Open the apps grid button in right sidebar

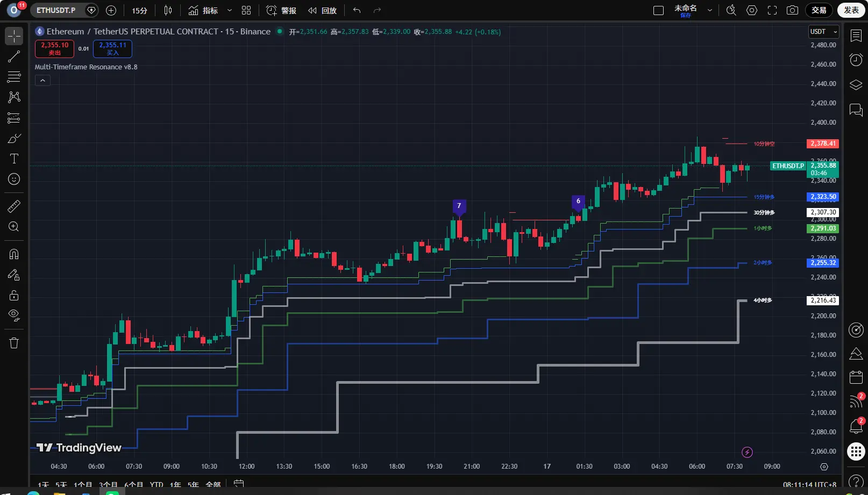[856, 451]
